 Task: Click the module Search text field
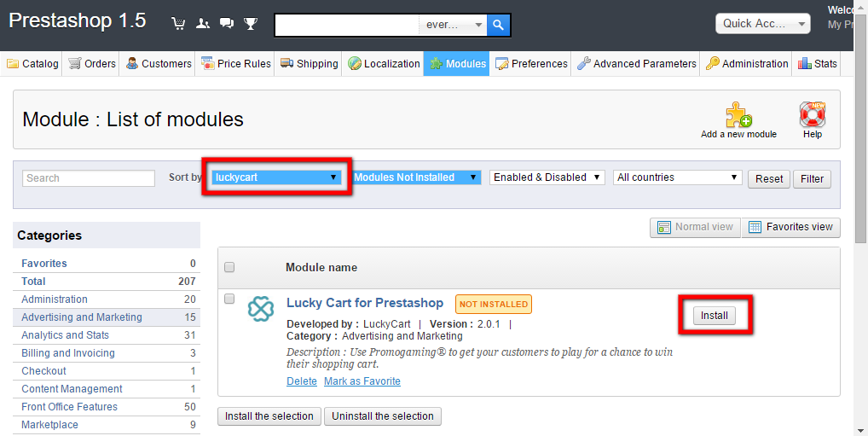point(89,178)
